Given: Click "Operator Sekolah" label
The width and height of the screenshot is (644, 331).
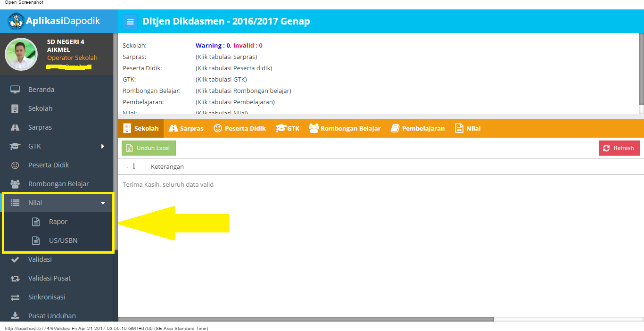Looking at the screenshot, I should [x=72, y=58].
